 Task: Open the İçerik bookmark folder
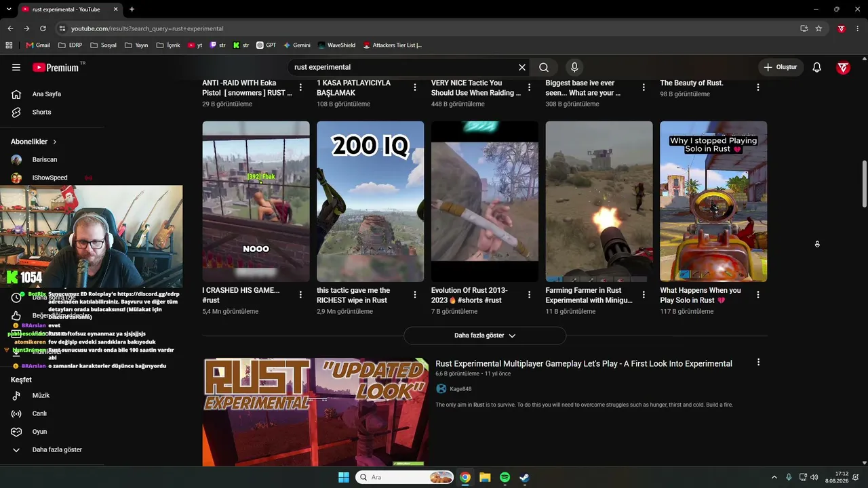tap(168, 45)
